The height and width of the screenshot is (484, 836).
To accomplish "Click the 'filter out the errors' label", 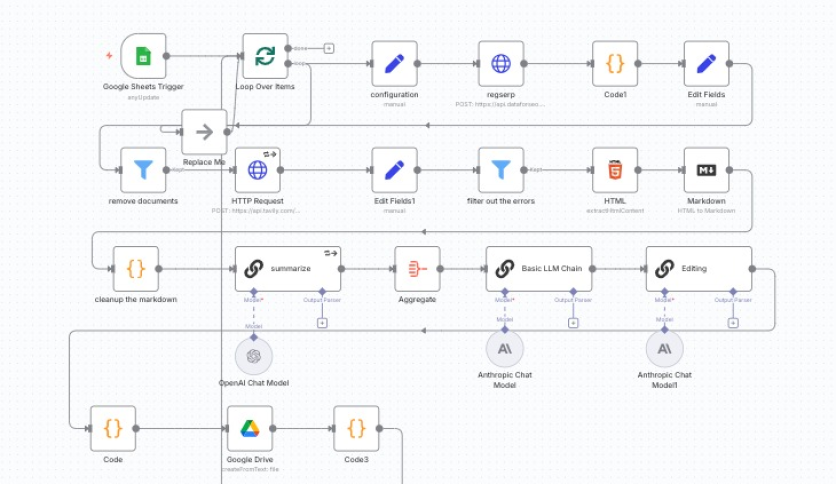I will pos(501,201).
